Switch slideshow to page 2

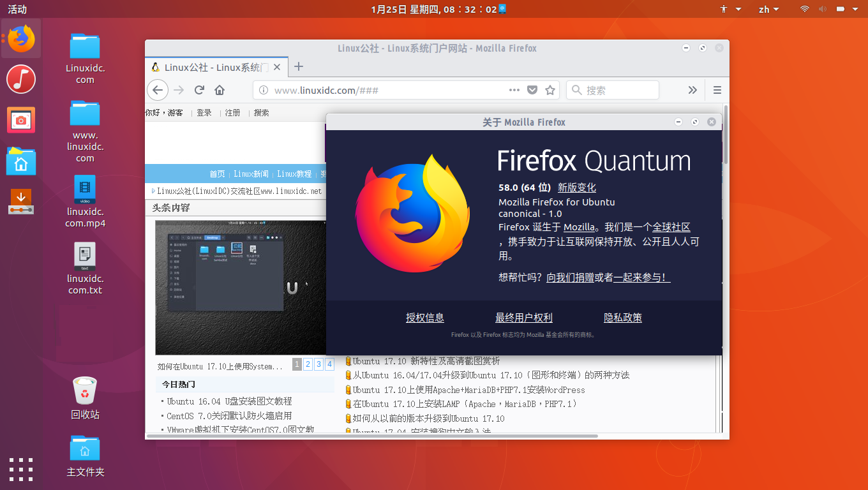(x=308, y=364)
